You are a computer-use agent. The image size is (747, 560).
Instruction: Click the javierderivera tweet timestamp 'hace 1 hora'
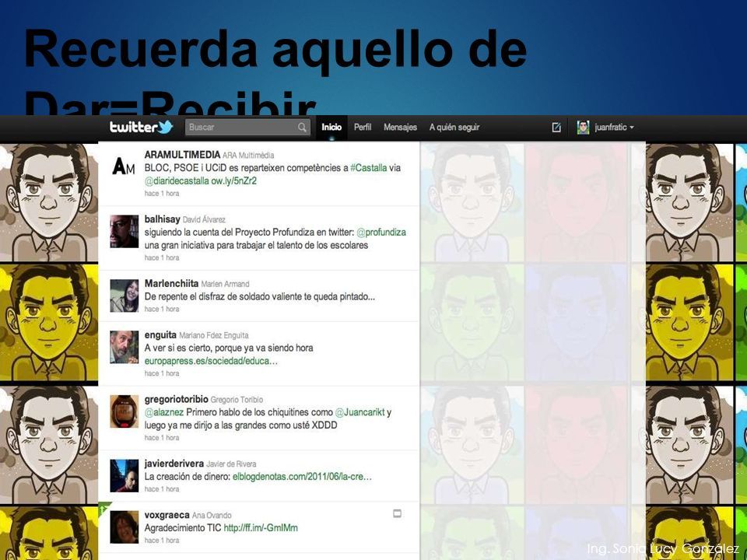(x=162, y=489)
